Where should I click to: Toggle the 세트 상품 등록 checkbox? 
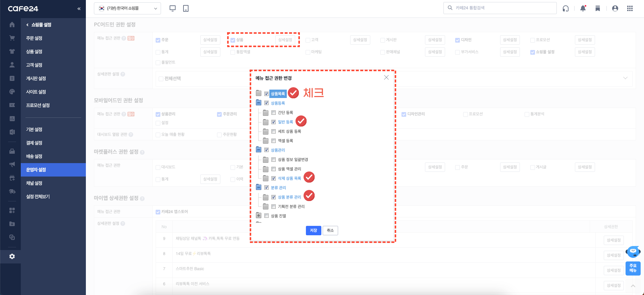[x=273, y=132]
